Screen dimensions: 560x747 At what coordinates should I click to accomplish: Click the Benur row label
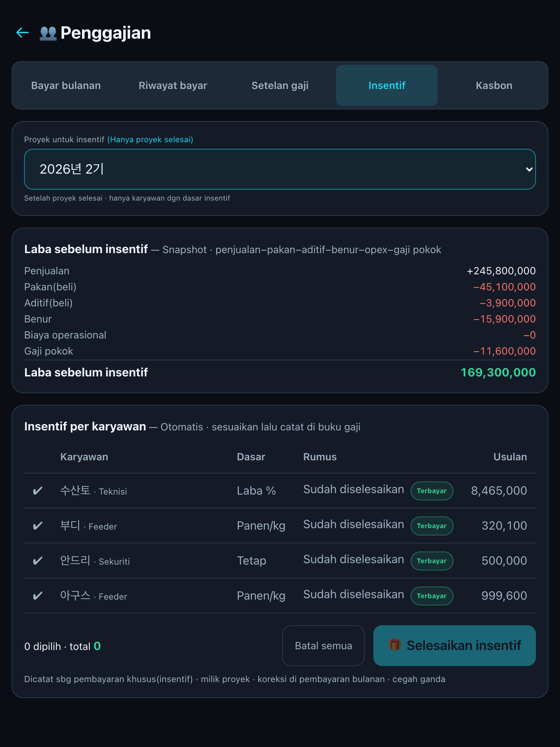tap(38, 319)
